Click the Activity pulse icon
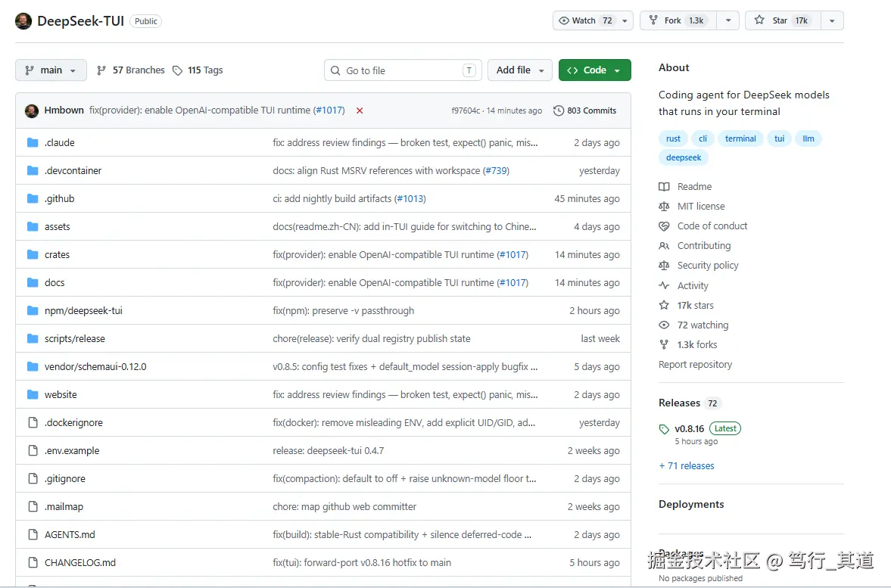This screenshot has width=891, height=588. click(x=664, y=285)
